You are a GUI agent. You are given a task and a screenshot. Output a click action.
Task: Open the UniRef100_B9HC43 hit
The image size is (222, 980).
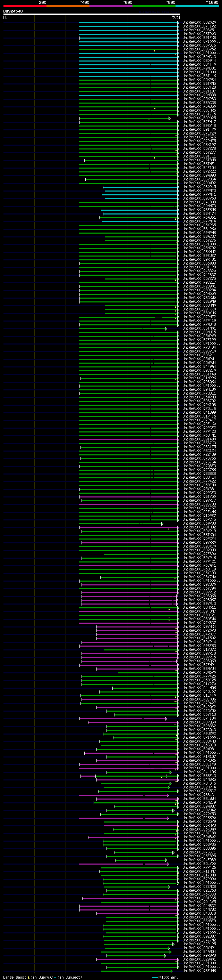(199, 57)
